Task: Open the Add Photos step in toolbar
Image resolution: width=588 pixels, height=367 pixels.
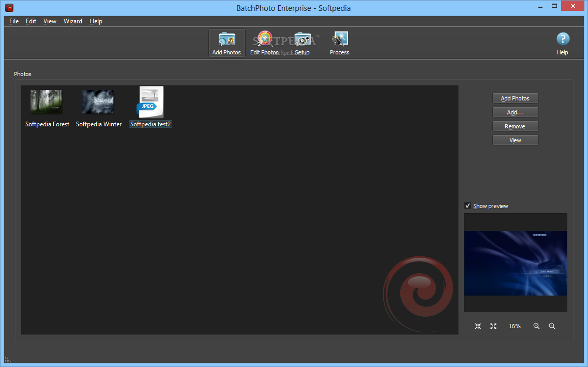Action: coord(227,43)
